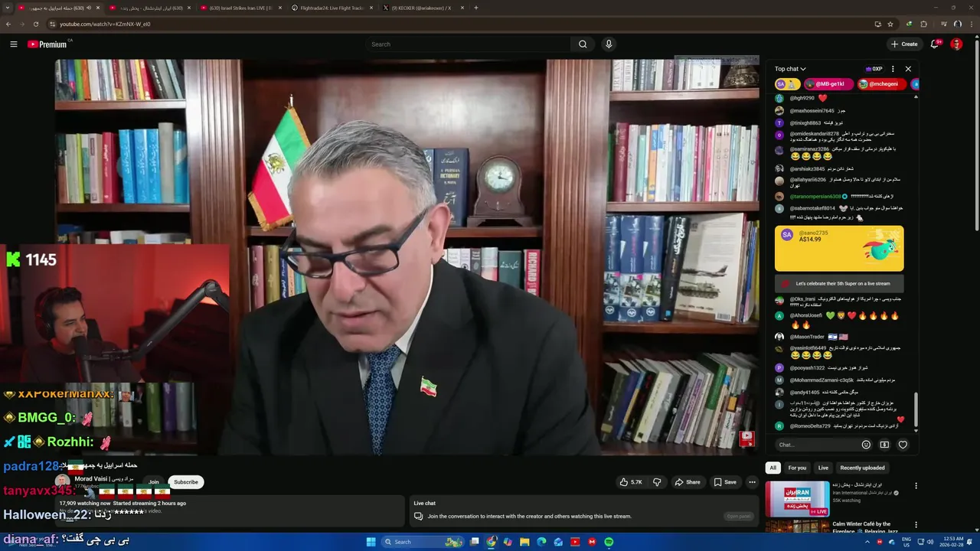980x551 pixels.
Task: Click the YouTube watermark subscribe overlay
Action: [x=746, y=439]
